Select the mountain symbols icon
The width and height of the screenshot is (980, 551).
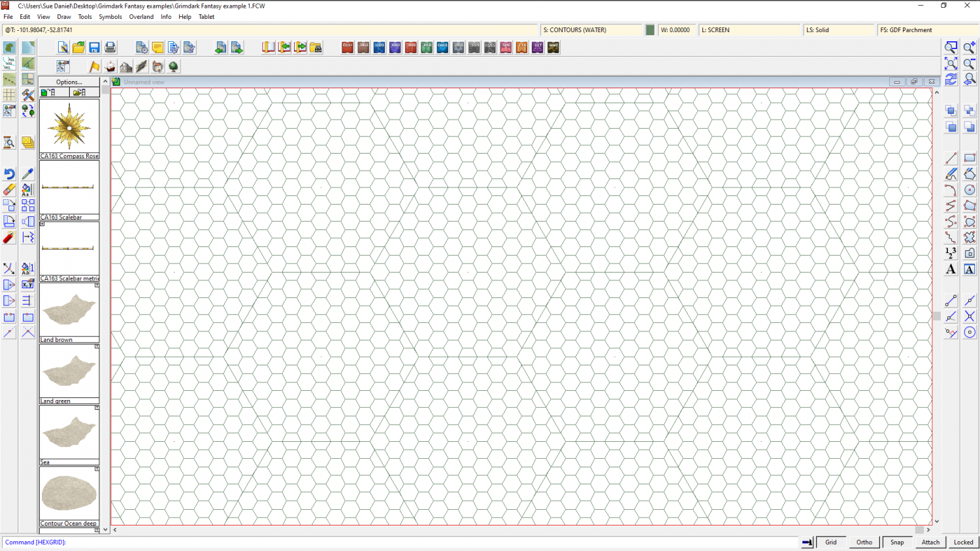click(126, 67)
